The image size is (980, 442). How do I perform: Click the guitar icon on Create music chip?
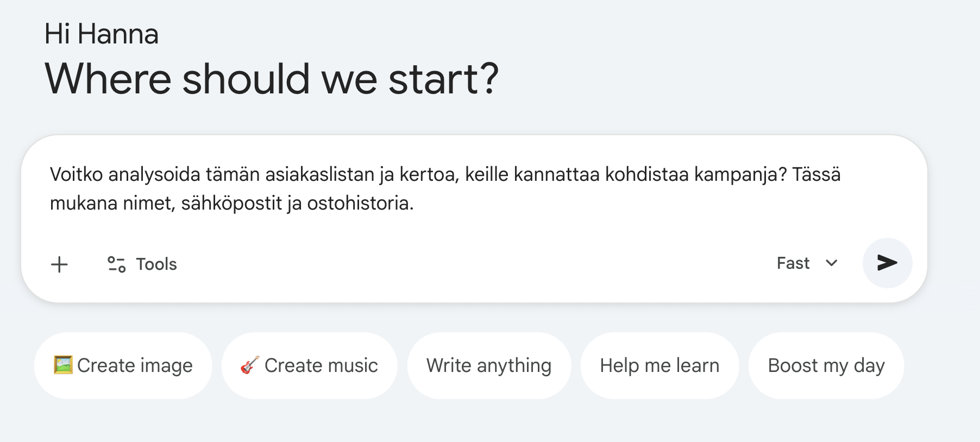click(249, 365)
